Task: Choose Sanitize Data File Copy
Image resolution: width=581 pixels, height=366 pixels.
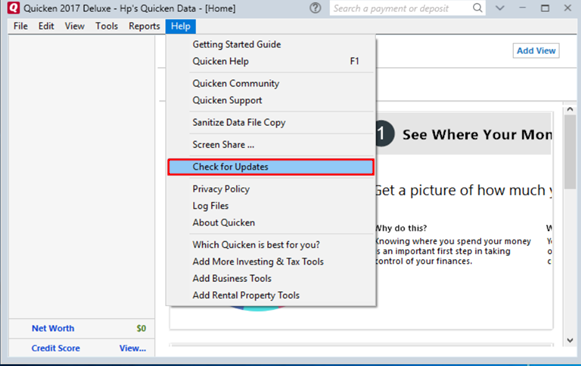Action: pos(239,123)
